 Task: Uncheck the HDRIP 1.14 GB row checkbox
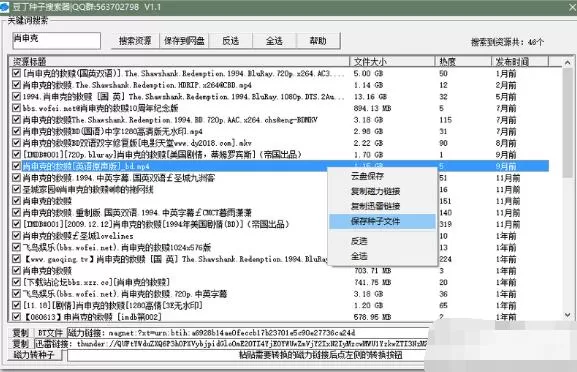[x=16, y=85]
